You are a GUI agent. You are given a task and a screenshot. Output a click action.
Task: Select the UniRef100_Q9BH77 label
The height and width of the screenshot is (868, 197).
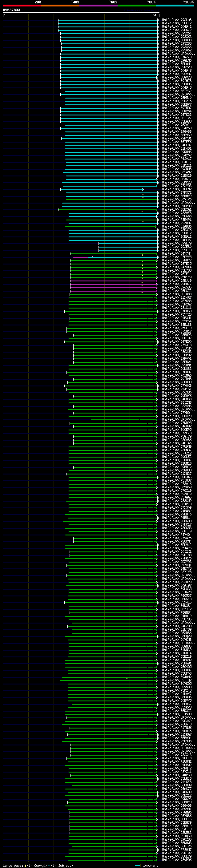tap(177, 284)
